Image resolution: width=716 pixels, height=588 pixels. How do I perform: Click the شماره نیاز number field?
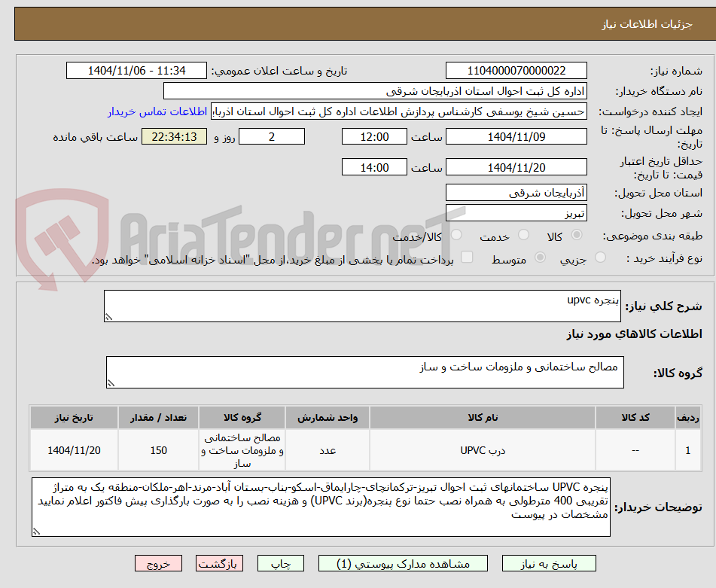(x=516, y=71)
